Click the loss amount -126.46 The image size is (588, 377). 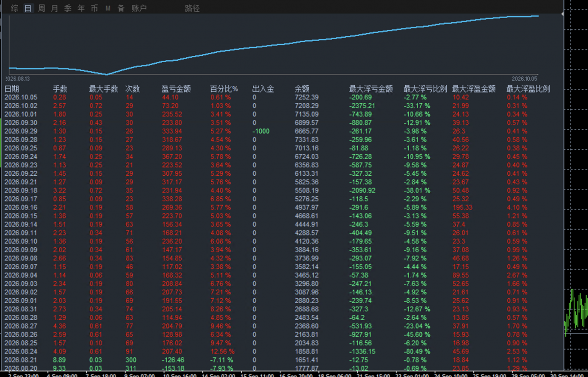click(173, 360)
